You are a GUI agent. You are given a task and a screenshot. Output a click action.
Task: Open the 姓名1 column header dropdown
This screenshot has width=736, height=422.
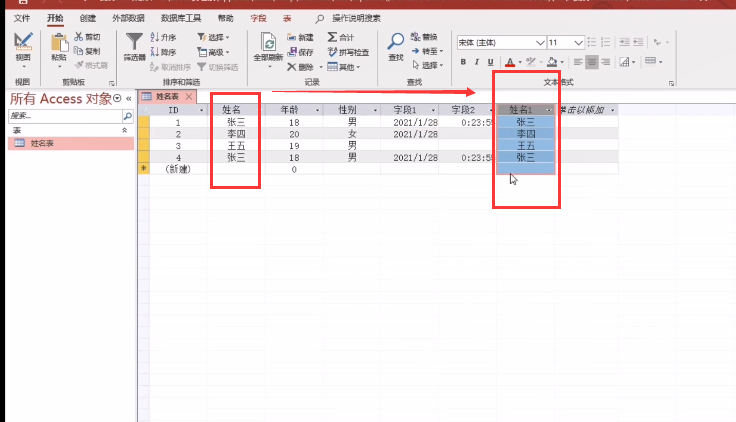(549, 110)
